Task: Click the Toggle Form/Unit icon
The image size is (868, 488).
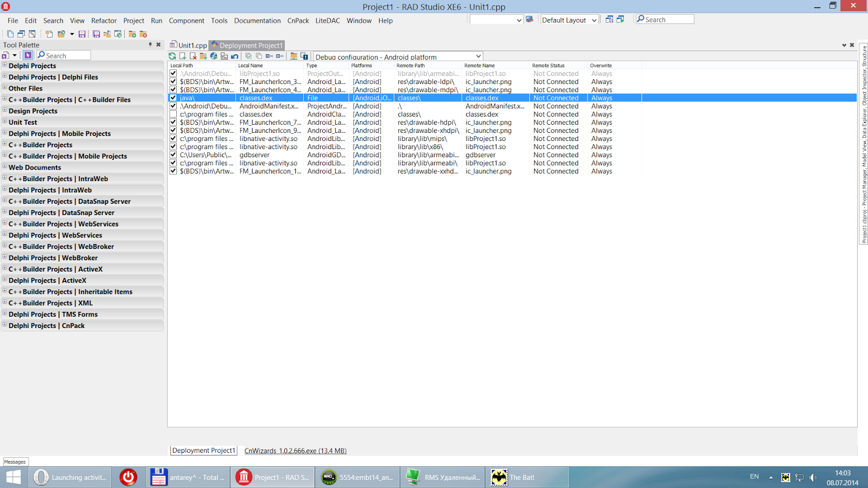Action: point(32,34)
